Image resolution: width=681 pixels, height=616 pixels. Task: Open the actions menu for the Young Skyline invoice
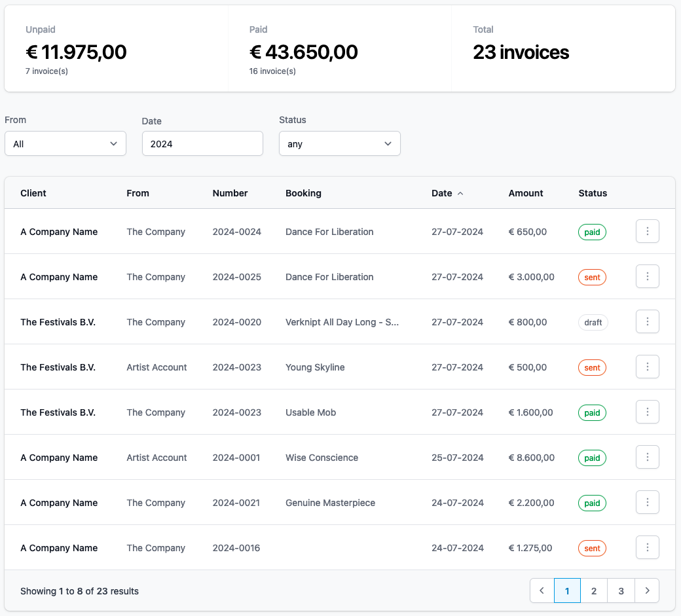click(x=647, y=367)
